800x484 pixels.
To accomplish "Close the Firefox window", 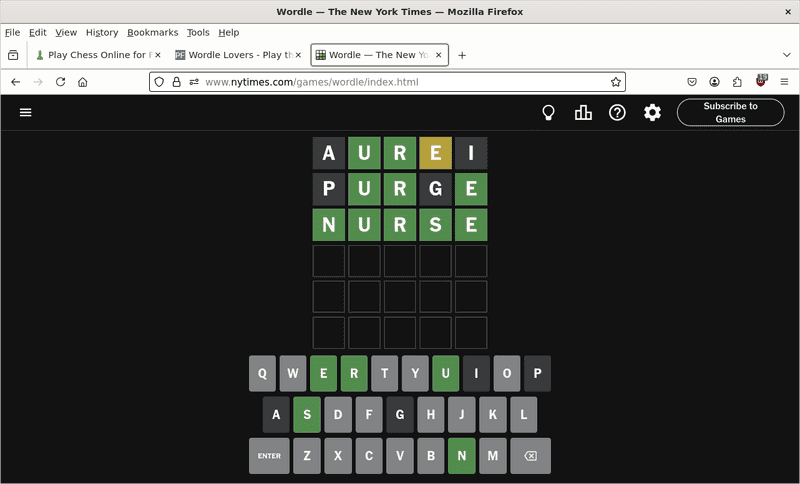I will click(x=788, y=12).
